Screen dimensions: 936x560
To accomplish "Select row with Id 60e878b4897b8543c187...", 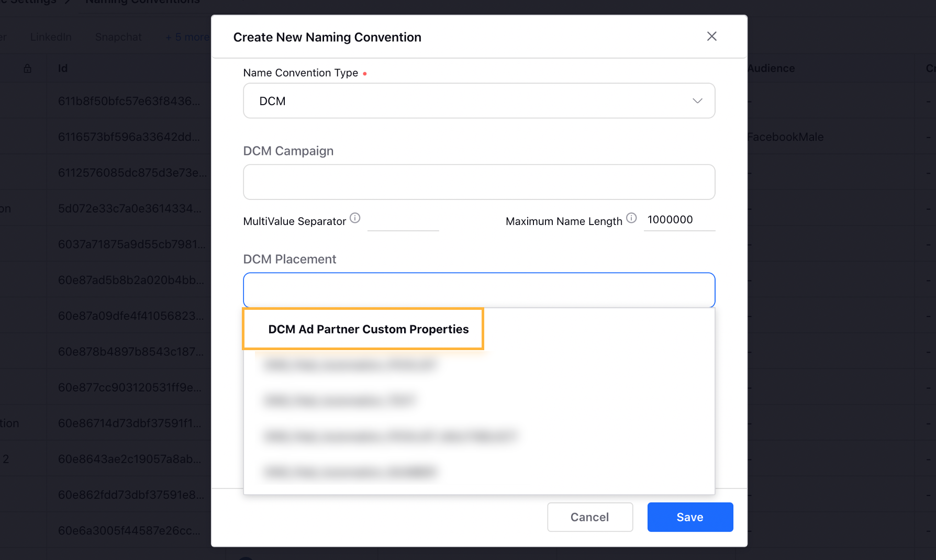I will 131,352.
